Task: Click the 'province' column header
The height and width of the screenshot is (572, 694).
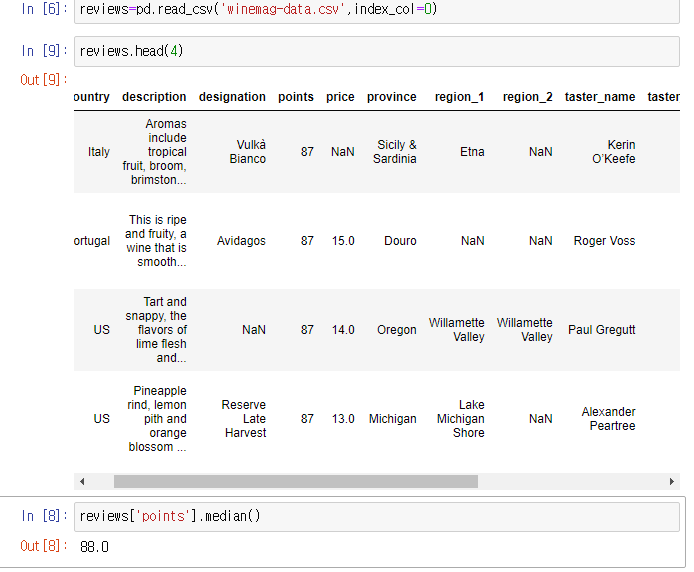Action: (391, 97)
